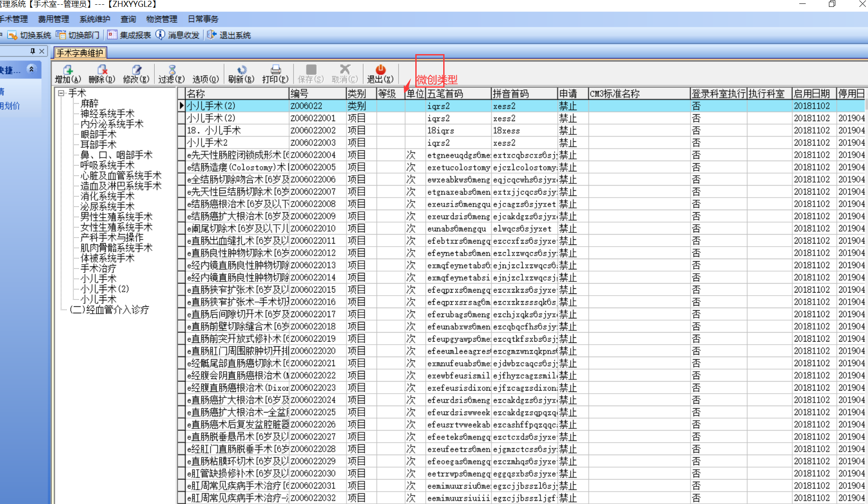
Task: Click the 消息收发 message icon
Action: [x=160, y=35]
